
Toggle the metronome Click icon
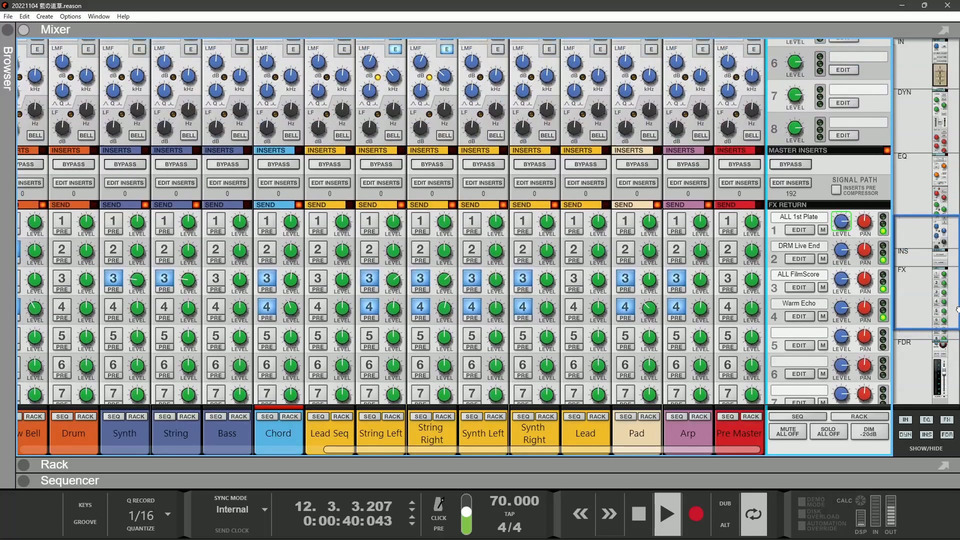point(439,504)
